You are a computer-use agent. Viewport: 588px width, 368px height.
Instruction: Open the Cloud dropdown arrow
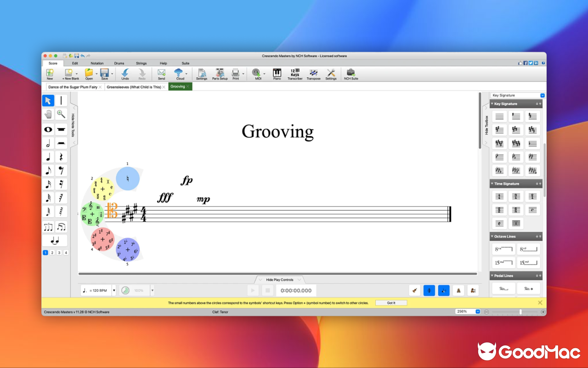click(186, 74)
